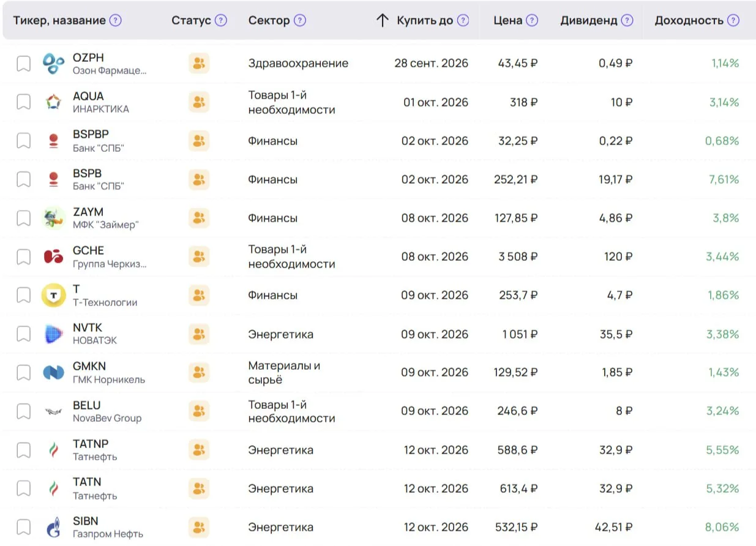Click the sort arrow by Купить до
The image size is (756, 546).
[x=382, y=20]
